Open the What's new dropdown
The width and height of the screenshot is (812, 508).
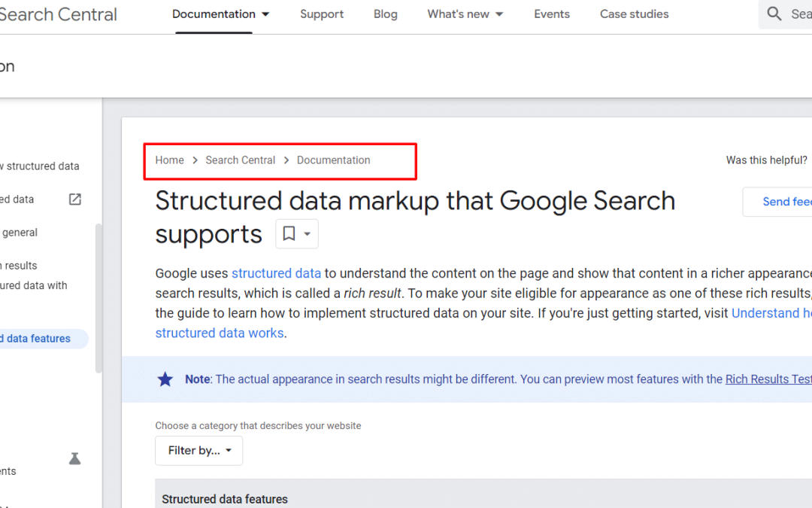click(465, 14)
